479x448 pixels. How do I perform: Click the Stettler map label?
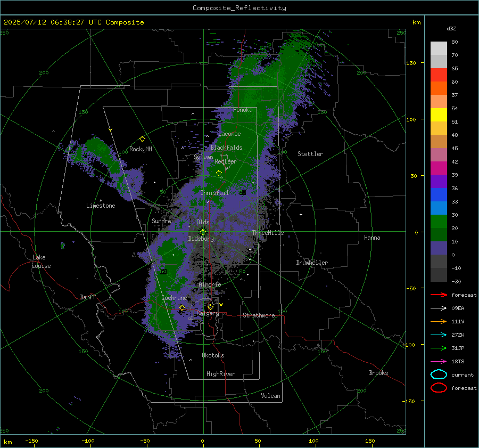(x=310, y=154)
